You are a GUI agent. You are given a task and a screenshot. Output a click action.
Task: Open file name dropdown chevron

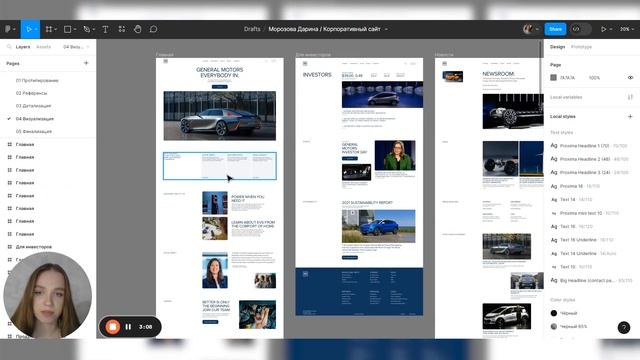[x=386, y=29]
